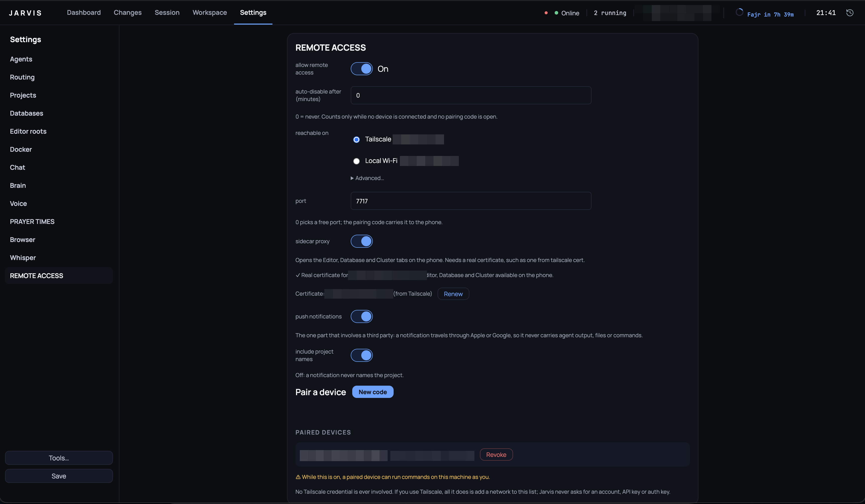865x504 pixels.
Task: Click the Renew certificate button
Action: click(453, 294)
